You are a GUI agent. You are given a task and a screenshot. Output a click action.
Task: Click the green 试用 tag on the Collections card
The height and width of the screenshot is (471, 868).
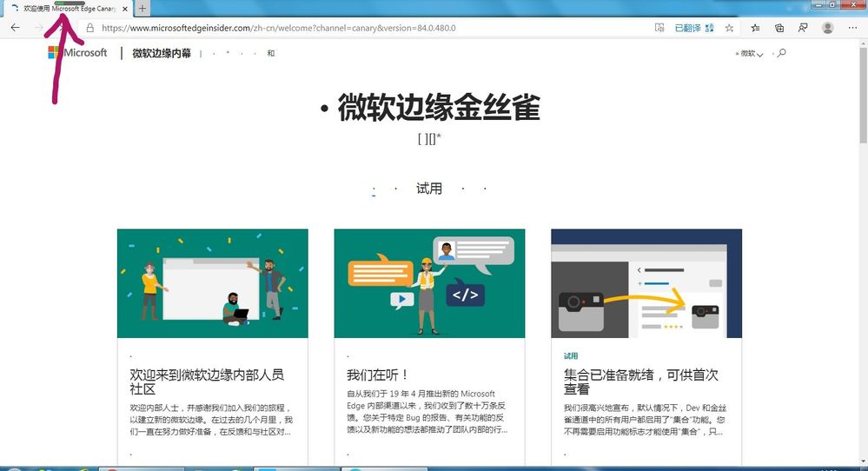pyautogui.click(x=571, y=356)
